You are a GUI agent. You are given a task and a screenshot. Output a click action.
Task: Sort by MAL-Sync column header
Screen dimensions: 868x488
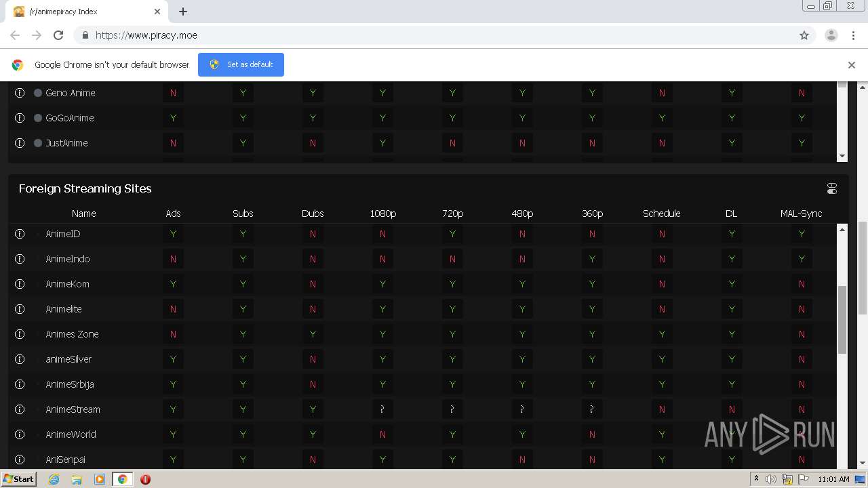point(801,213)
